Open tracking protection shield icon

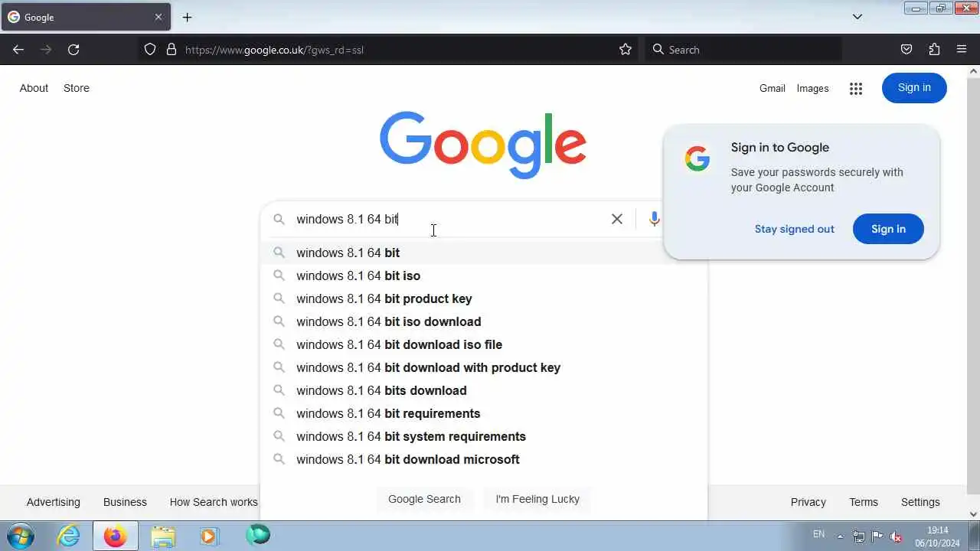click(x=150, y=50)
